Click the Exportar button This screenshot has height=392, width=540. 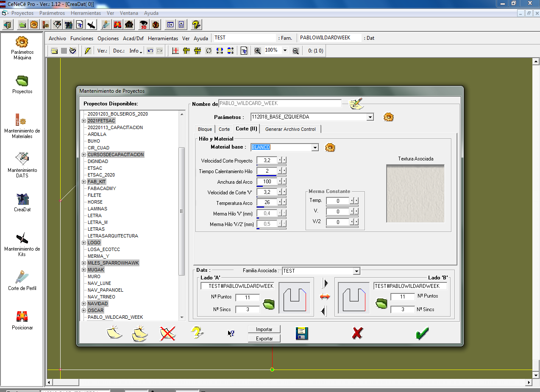[264, 339]
